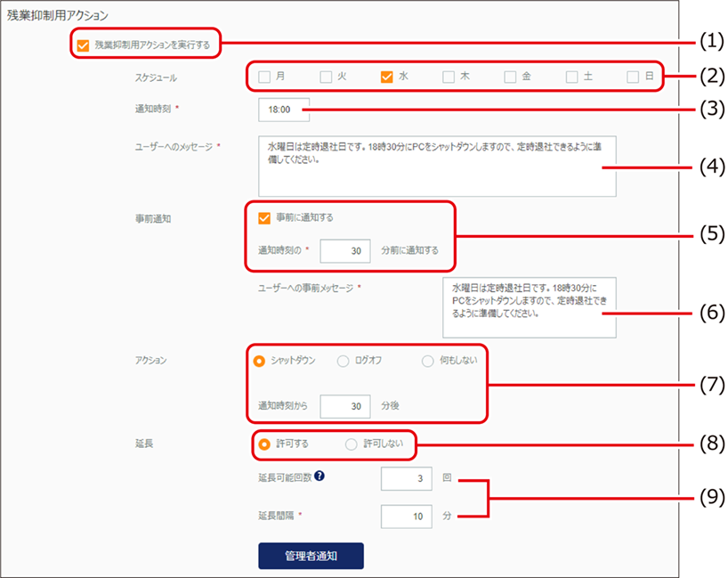Image resolution: width=728 pixels, height=578 pixels.
Task: Click the ユーザーへの事前メッセージ text area
Action: pos(530,307)
